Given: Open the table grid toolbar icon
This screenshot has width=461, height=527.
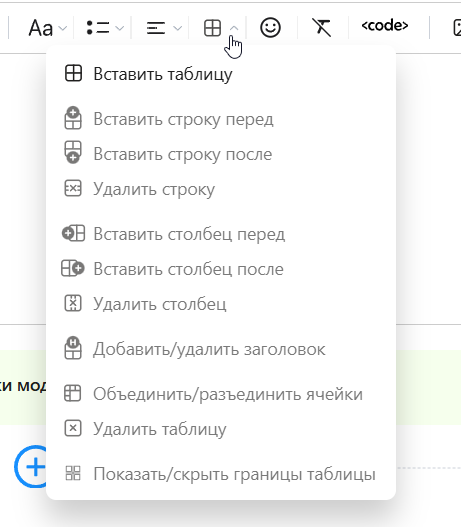Looking at the screenshot, I should [x=213, y=28].
